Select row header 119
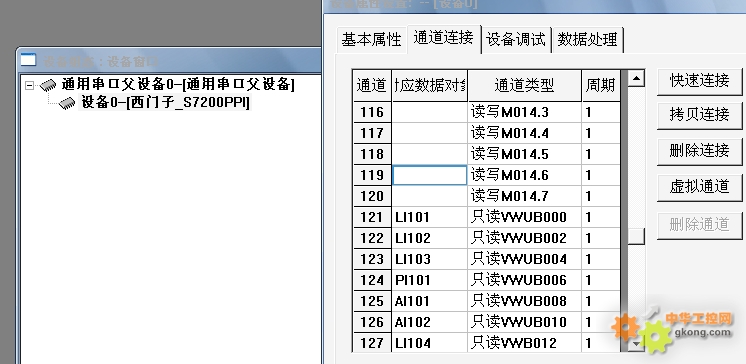 coord(372,175)
